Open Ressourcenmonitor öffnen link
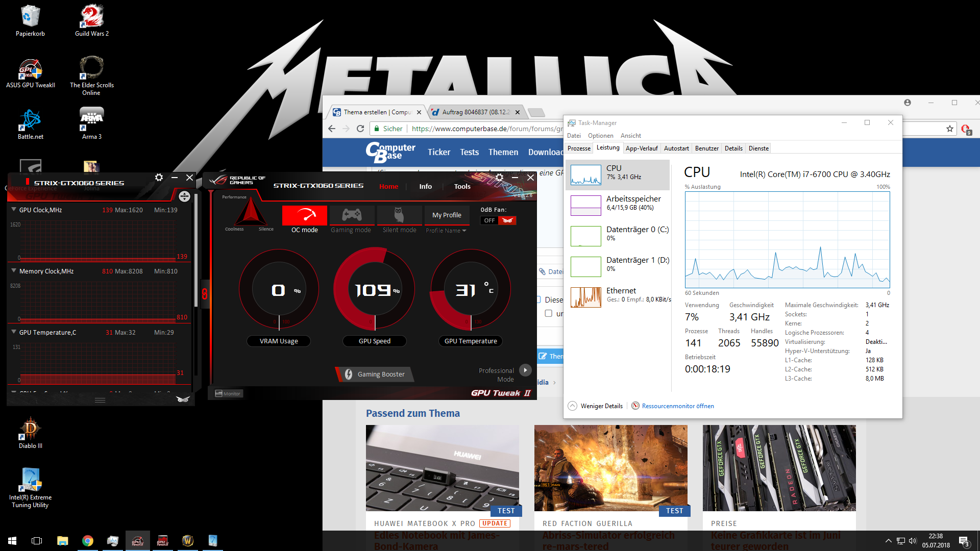Viewport: 980px width, 551px height. click(x=677, y=406)
